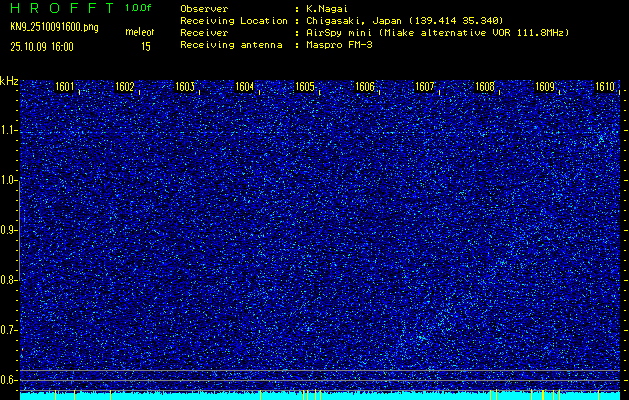Image resolution: width=629 pixels, height=400 pixels.
Task: Select the meleof label
Action: coord(139,33)
